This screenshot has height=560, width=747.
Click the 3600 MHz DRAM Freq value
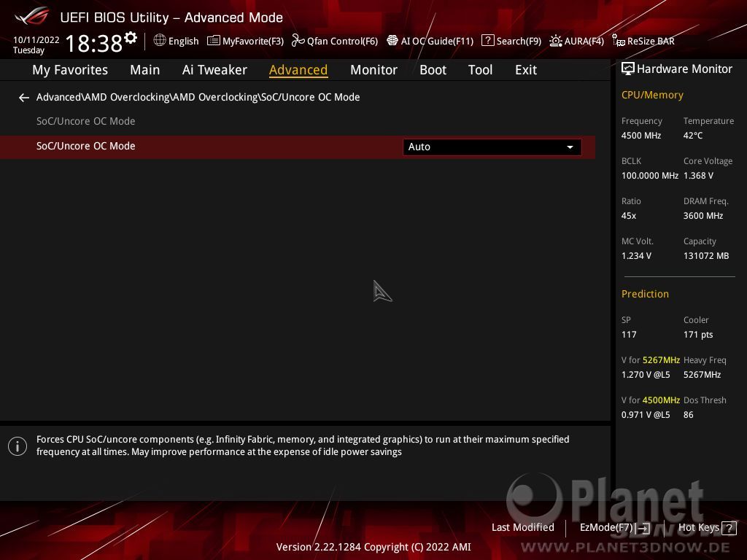point(703,216)
